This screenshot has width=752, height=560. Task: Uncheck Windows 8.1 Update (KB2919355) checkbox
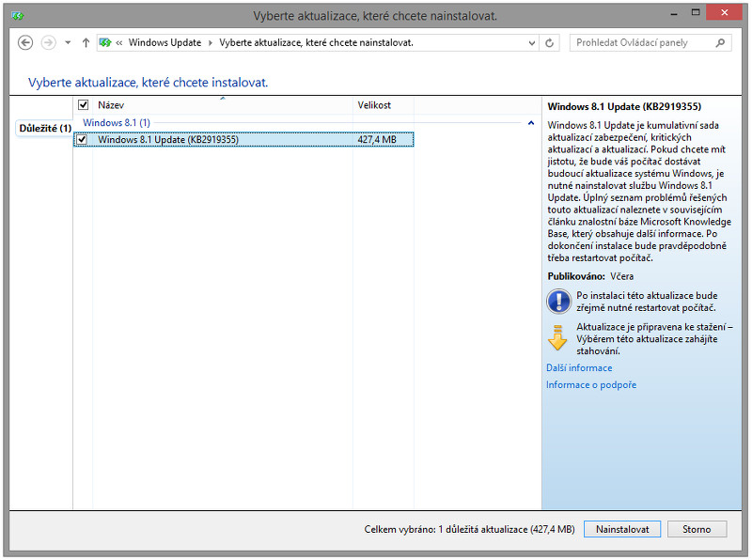82,139
